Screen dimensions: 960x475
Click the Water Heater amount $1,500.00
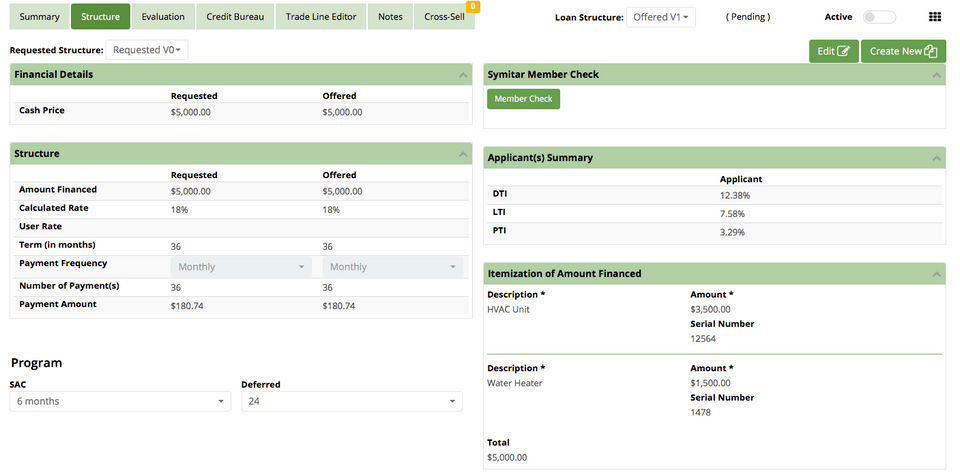coord(710,383)
